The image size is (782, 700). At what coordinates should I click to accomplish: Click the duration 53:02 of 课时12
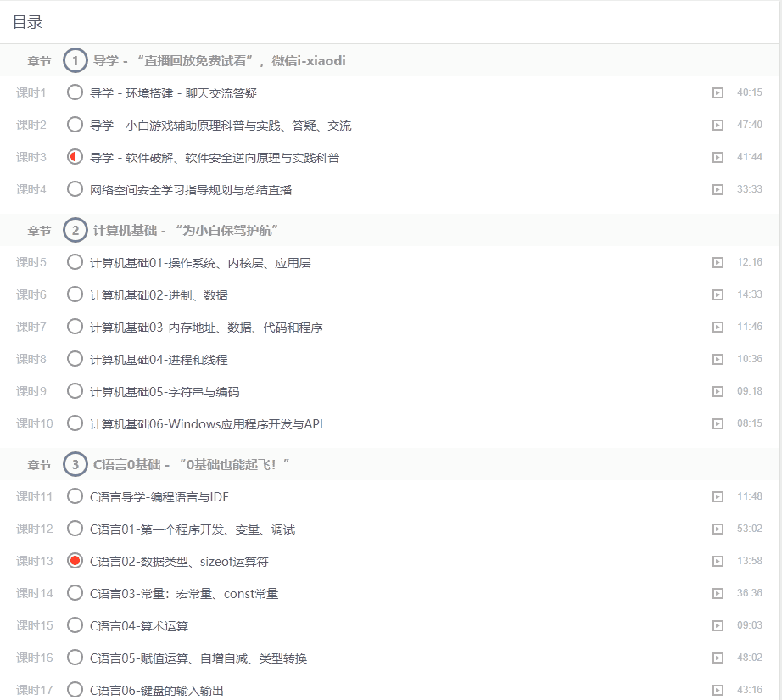[x=750, y=528]
